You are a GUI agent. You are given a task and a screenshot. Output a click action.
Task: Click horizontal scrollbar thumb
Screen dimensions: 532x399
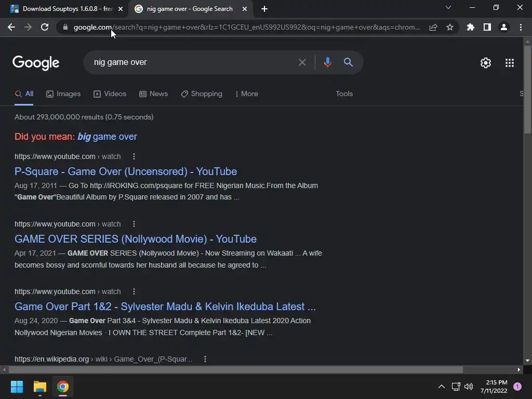pos(235,369)
